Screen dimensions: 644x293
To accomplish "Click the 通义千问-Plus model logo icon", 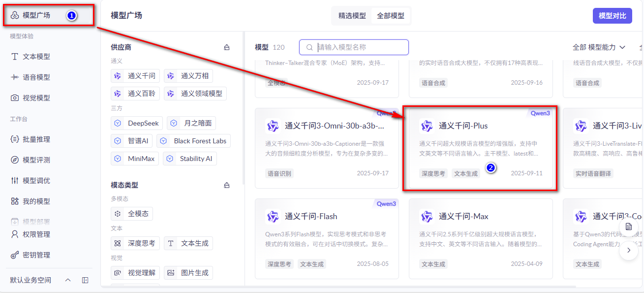I will (x=426, y=126).
